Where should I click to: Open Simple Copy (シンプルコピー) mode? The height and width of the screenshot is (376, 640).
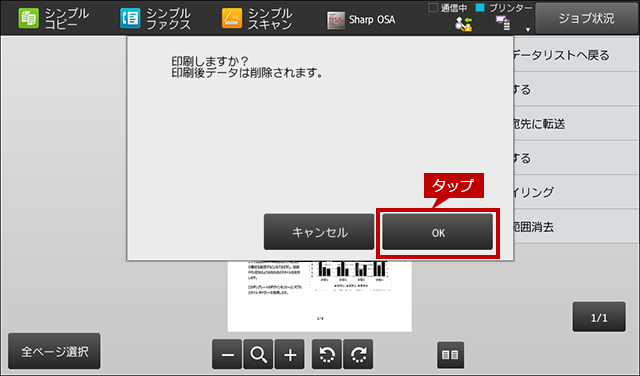53,19
